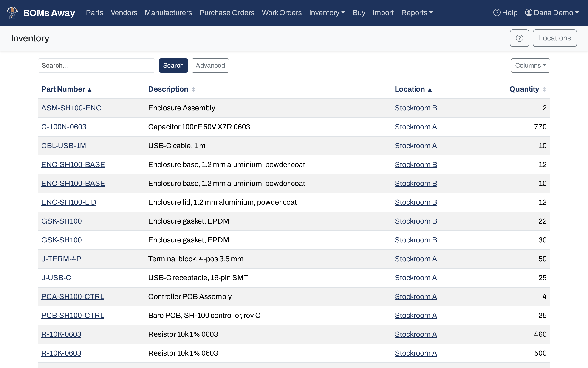Open the Import page
Viewport: 588px width, 368px height.
tap(383, 13)
